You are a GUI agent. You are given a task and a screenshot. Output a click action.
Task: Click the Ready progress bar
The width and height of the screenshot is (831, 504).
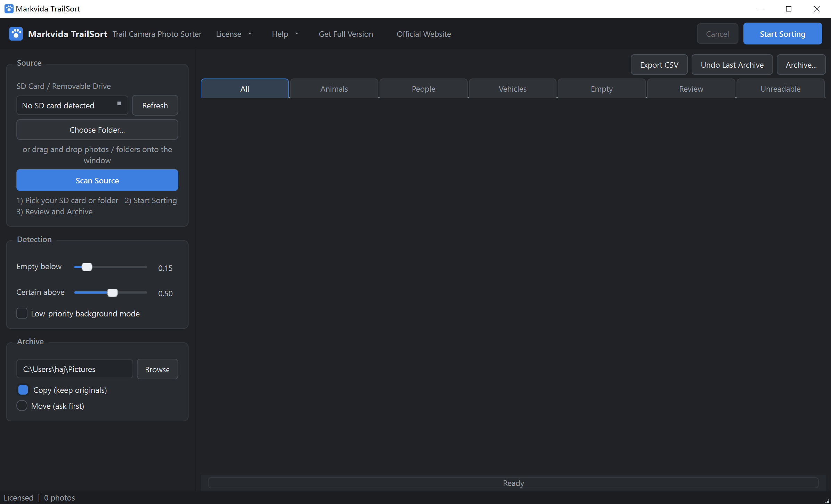click(x=513, y=483)
